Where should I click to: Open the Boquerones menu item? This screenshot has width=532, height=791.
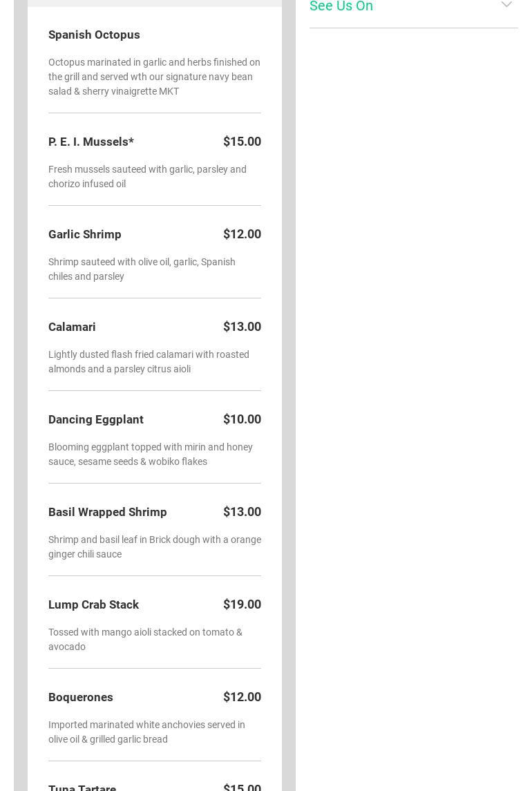tap(81, 697)
